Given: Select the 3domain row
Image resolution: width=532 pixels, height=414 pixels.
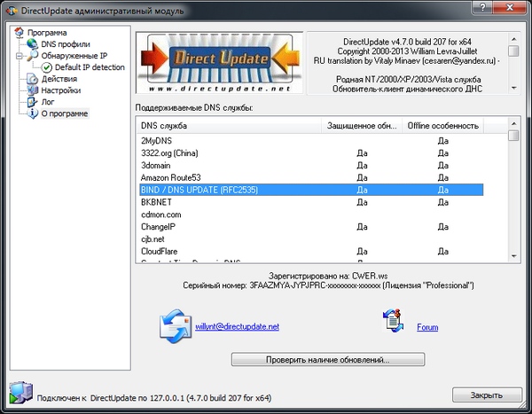Looking at the screenshot, I should coord(311,165).
